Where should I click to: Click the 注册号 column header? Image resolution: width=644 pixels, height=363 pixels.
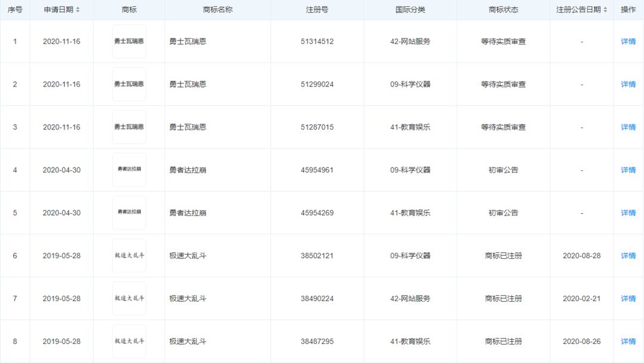pos(317,10)
